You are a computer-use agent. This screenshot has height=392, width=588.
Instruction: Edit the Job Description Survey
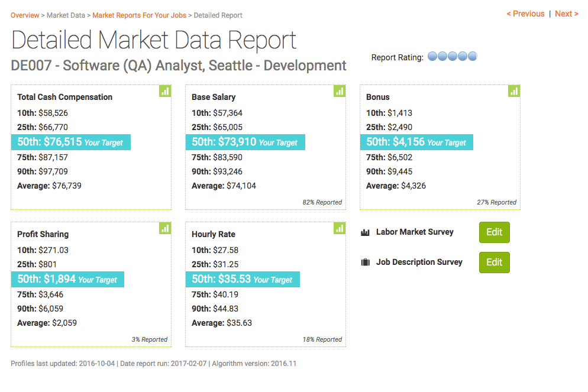point(494,263)
